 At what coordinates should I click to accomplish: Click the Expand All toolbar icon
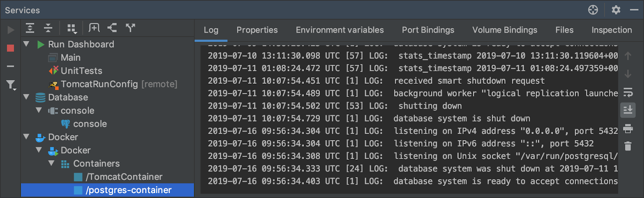[x=30, y=28]
